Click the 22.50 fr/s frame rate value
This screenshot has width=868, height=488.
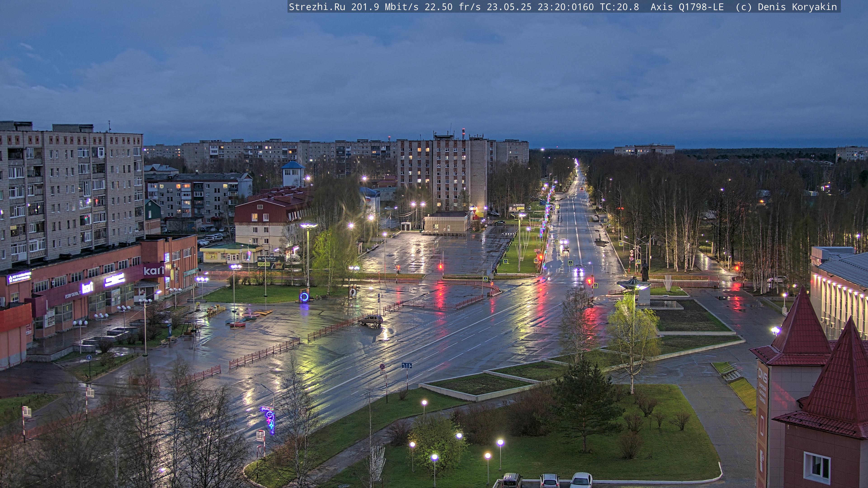coord(453,7)
